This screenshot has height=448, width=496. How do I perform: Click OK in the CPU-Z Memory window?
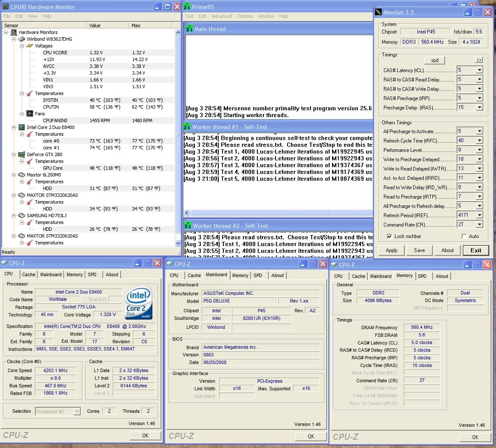pos(475,437)
